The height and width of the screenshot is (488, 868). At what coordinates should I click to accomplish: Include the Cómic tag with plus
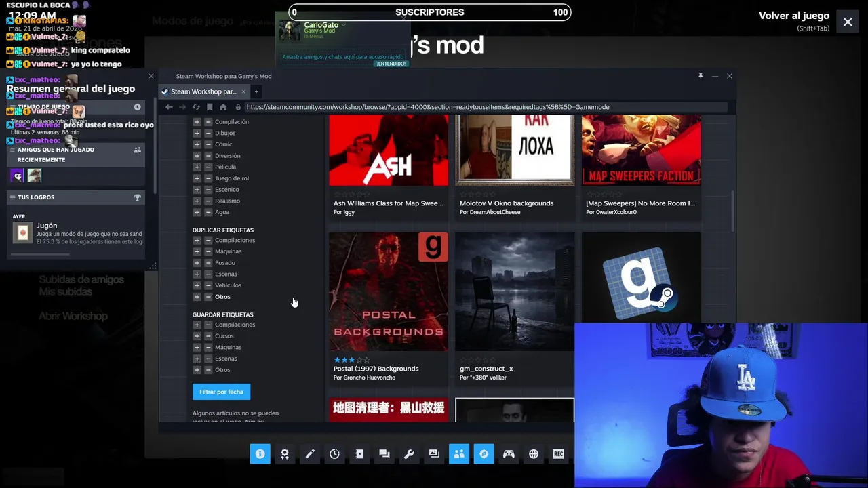coord(197,144)
